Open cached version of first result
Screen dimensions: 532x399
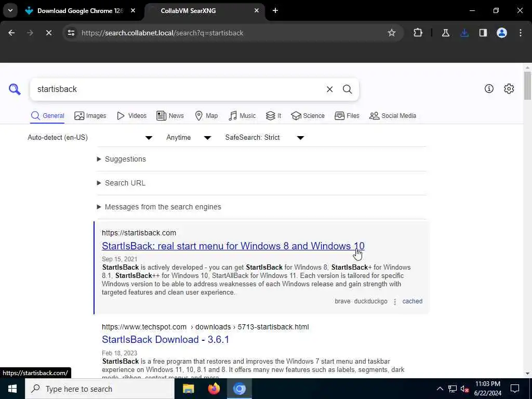412,301
